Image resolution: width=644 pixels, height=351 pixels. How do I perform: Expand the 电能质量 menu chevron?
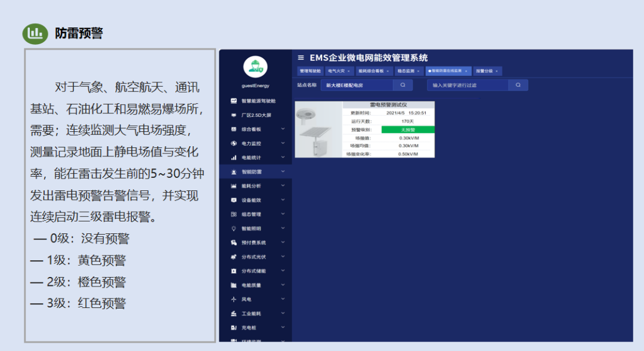(x=283, y=285)
